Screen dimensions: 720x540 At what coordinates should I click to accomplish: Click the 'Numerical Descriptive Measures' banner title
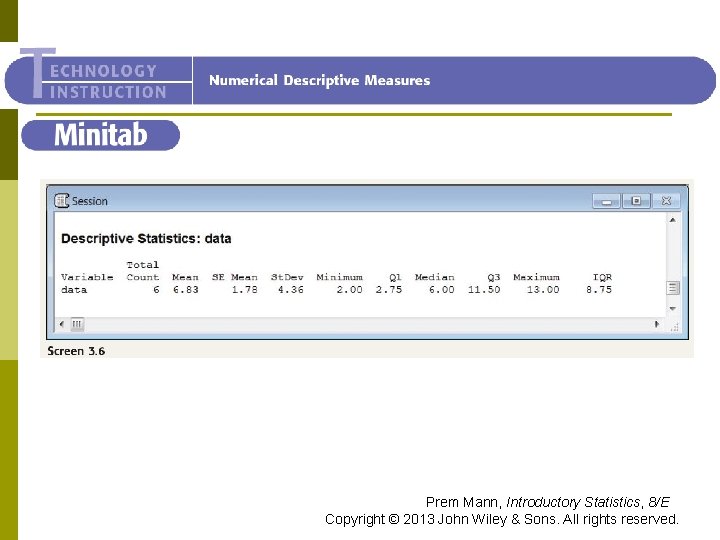[x=320, y=80]
